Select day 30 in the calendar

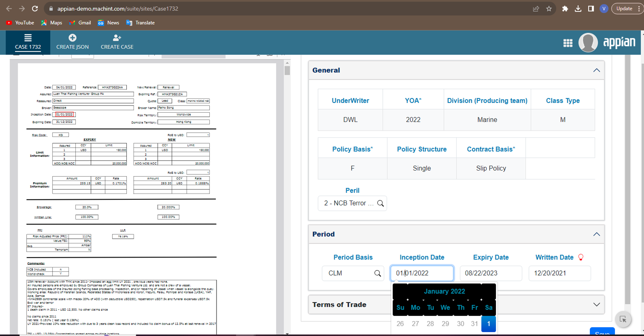(x=461, y=324)
